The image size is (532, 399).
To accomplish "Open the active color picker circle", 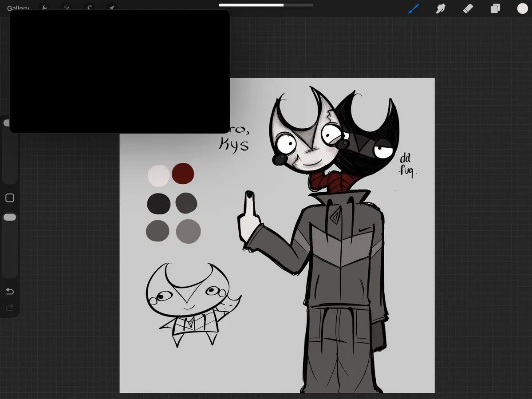I will (522, 8).
